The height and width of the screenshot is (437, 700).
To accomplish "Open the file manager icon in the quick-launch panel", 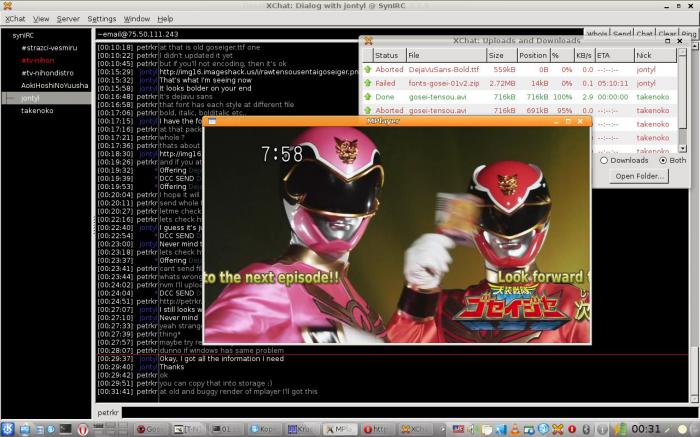I will point(40,429).
